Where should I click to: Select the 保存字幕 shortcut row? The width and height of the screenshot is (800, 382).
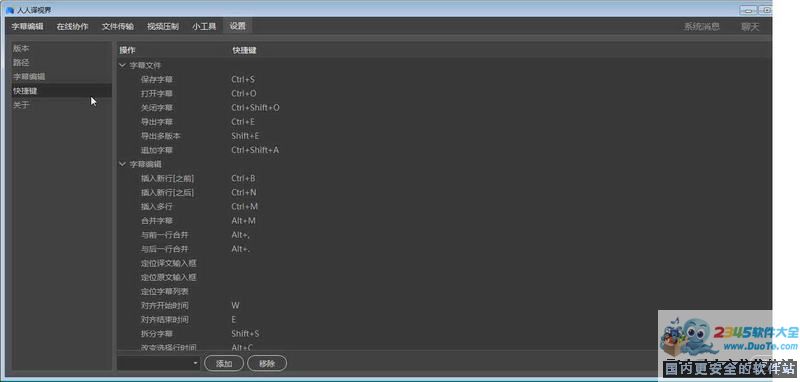tap(443, 80)
